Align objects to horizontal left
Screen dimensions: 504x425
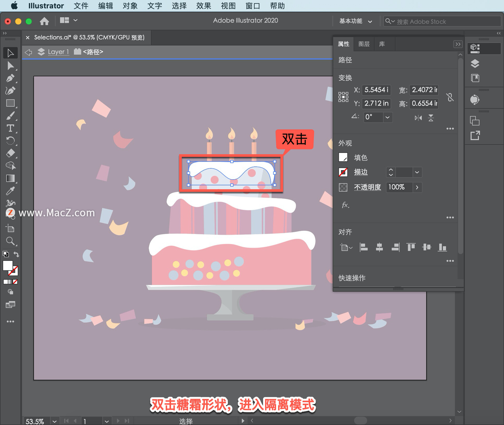click(364, 247)
